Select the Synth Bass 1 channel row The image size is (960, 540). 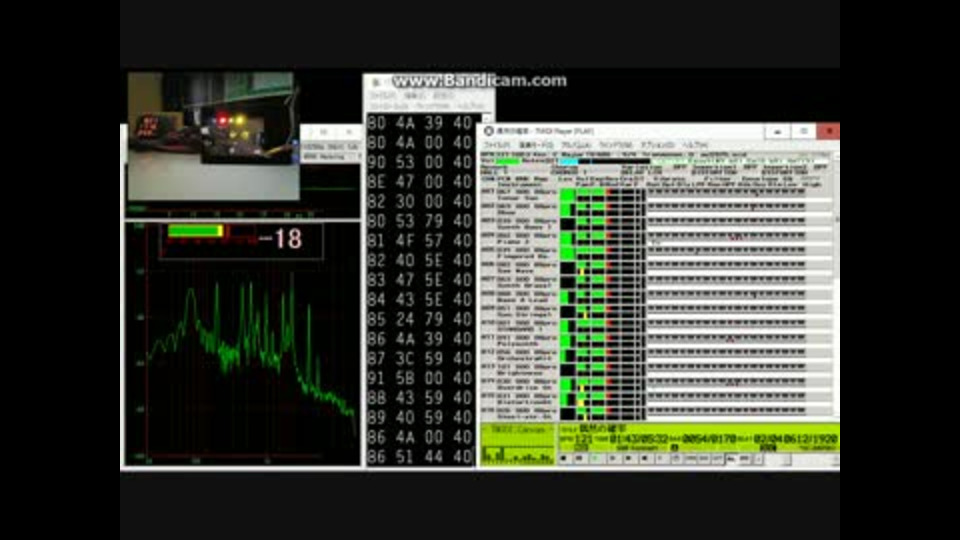click(656, 224)
